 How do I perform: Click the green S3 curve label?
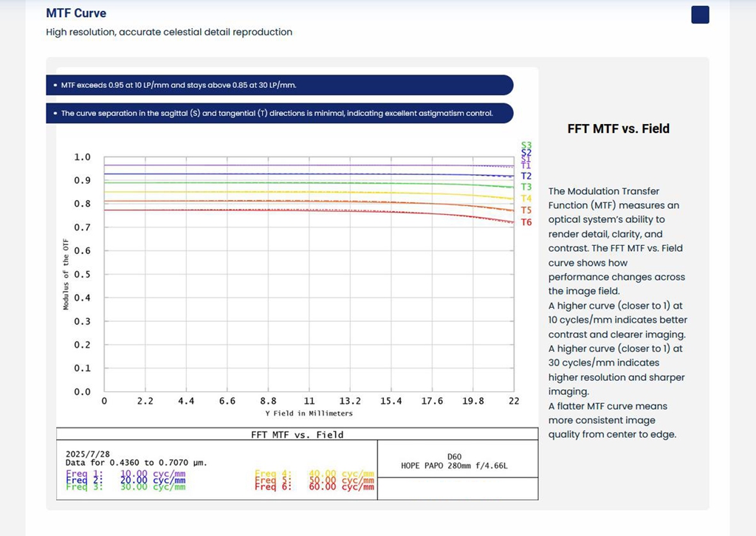click(526, 145)
